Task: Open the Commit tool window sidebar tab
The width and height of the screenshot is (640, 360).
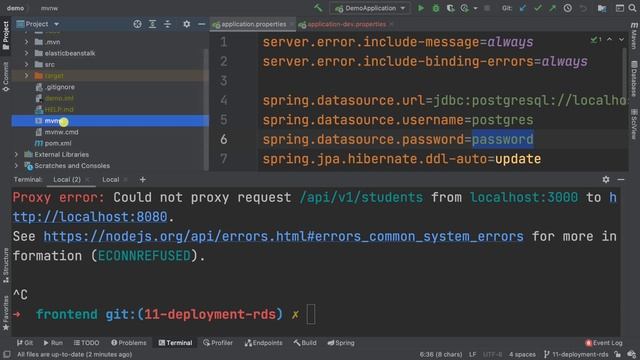Action: pyautogui.click(x=6, y=76)
